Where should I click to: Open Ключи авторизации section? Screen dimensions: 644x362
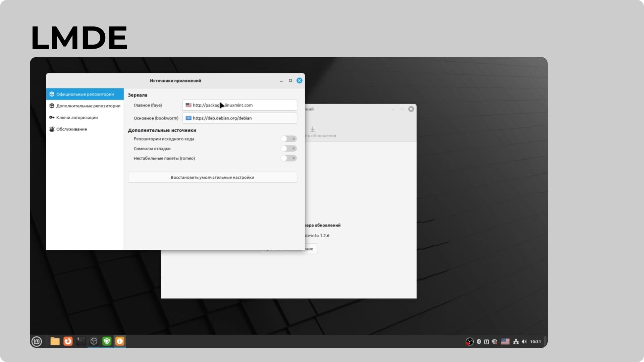[85, 118]
